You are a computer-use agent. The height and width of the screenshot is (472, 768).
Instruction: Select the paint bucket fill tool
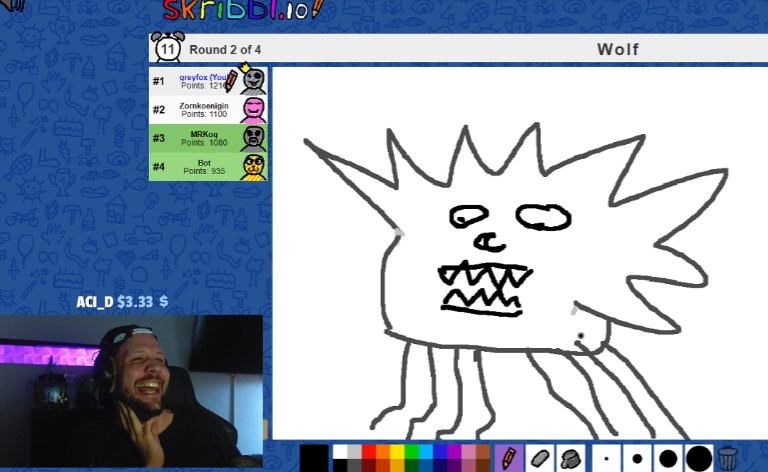point(570,458)
